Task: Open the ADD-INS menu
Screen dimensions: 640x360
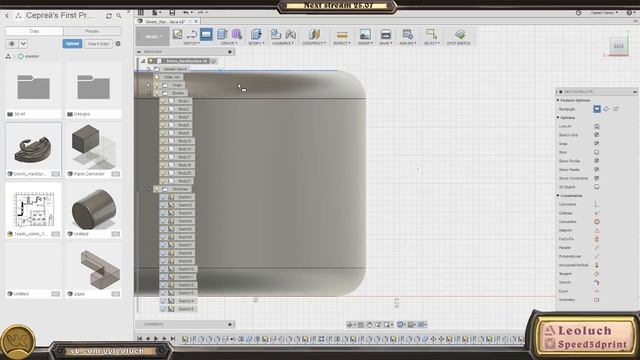Action: 407,43
